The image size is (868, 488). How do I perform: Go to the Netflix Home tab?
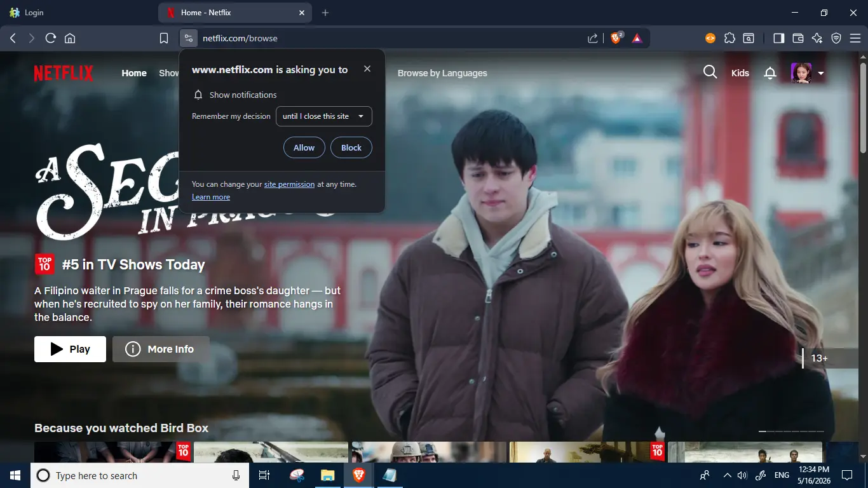[x=134, y=73]
